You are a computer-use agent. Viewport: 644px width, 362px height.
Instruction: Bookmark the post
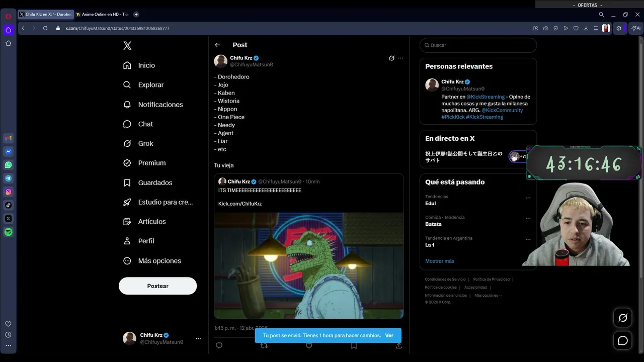tap(354, 345)
